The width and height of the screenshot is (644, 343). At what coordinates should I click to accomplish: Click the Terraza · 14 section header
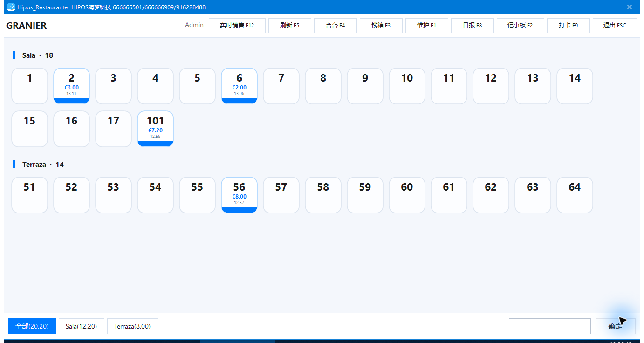(43, 165)
